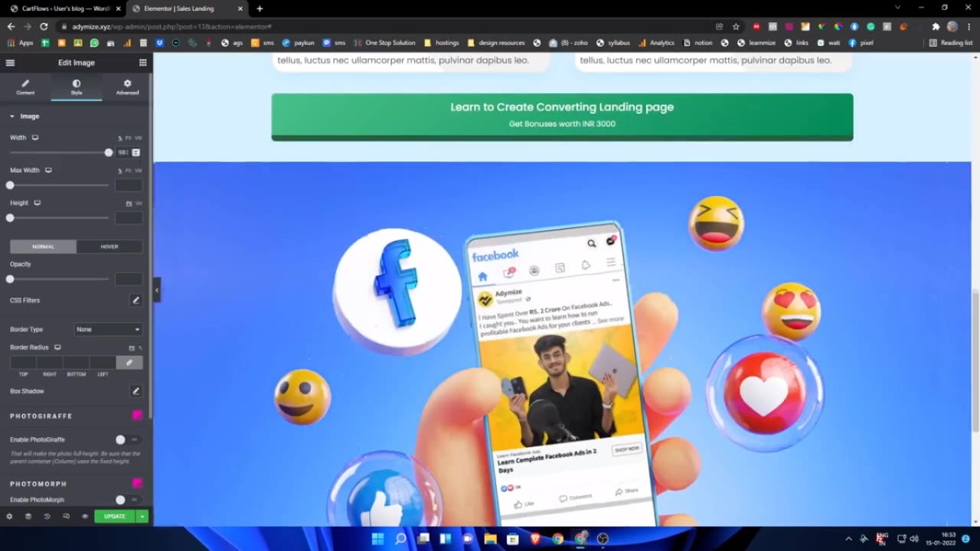Toggle linked Border Radius values
Viewport: 980px width, 551px height.
(x=129, y=363)
